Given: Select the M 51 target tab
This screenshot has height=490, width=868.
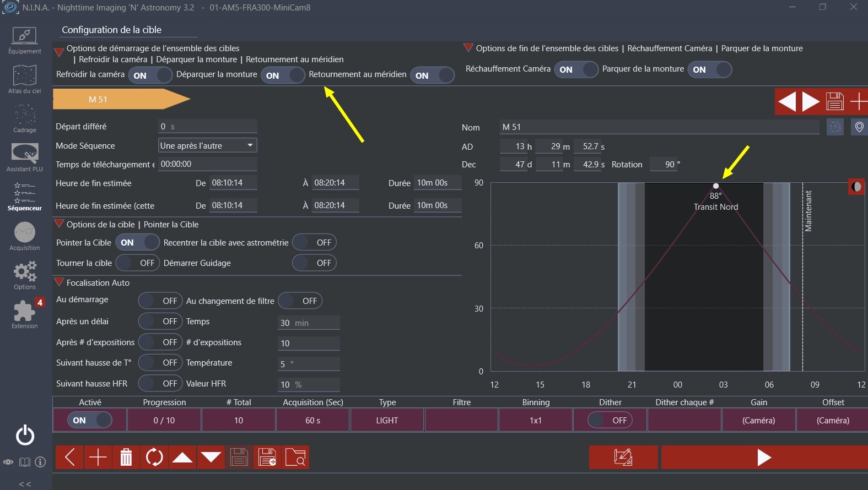Looking at the screenshot, I should pyautogui.click(x=121, y=99).
